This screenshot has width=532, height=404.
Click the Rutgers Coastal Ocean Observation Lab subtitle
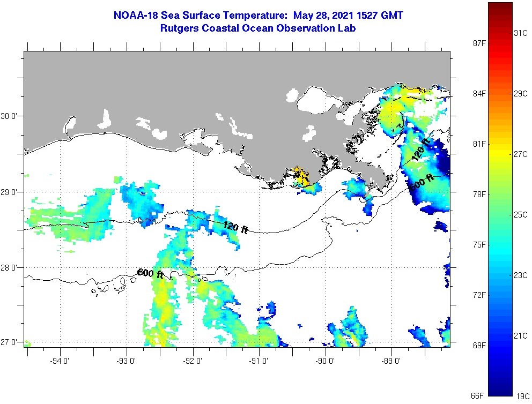(x=258, y=28)
